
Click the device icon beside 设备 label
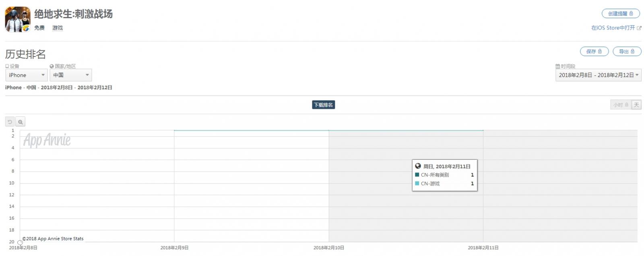[7, 66]
